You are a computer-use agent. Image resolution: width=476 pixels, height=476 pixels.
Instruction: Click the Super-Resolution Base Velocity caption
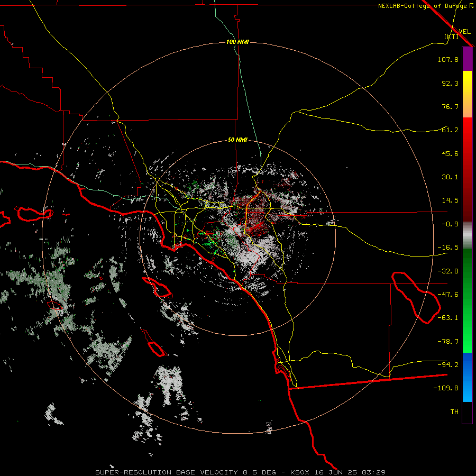(241, 472)
